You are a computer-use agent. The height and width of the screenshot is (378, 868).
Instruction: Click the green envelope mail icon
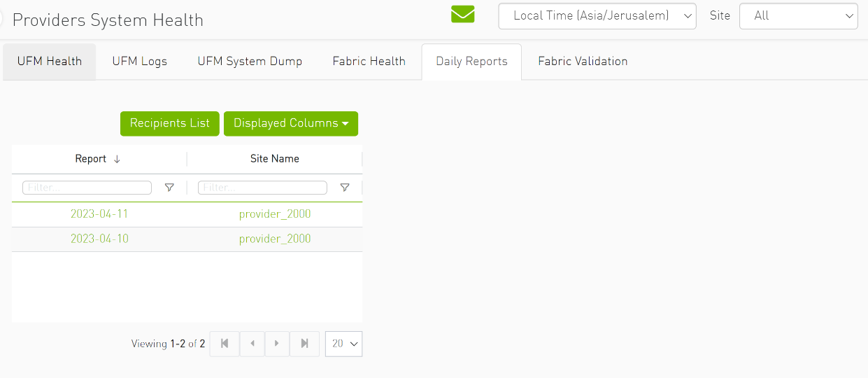462,15
